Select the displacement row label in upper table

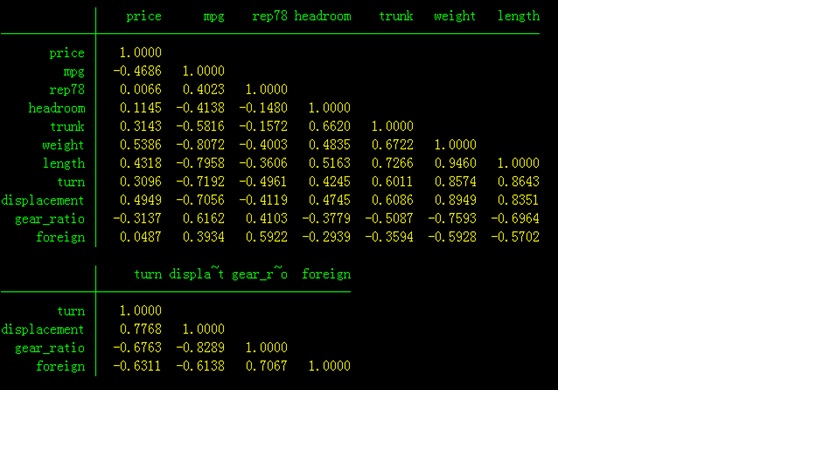click(43, 200)
